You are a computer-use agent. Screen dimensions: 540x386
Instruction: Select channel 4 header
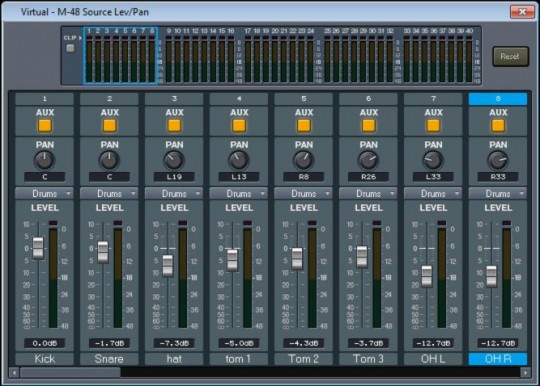click(x=239, y=99)
